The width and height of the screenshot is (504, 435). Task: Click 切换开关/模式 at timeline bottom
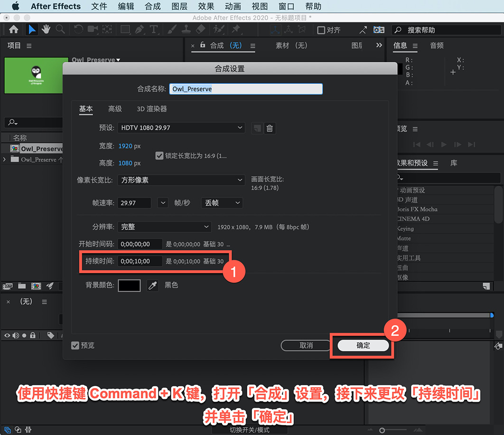(x=250, y=430)
